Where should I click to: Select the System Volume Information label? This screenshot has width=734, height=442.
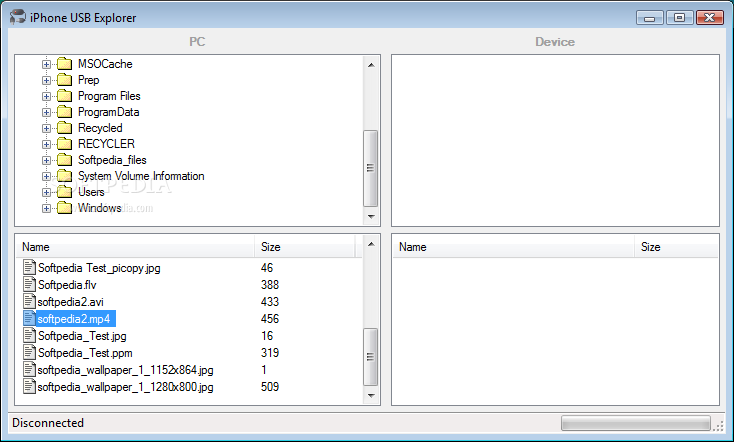141,176
